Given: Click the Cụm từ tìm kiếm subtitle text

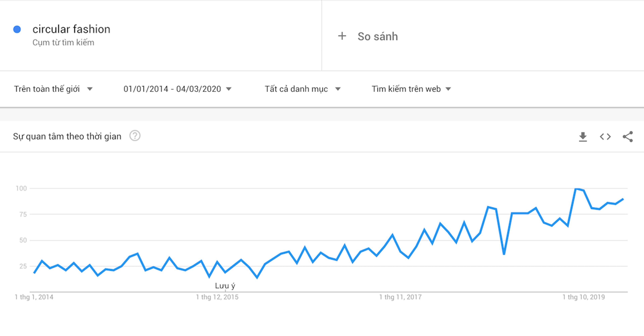Looking at the screenshot, I should pos(63,42).
